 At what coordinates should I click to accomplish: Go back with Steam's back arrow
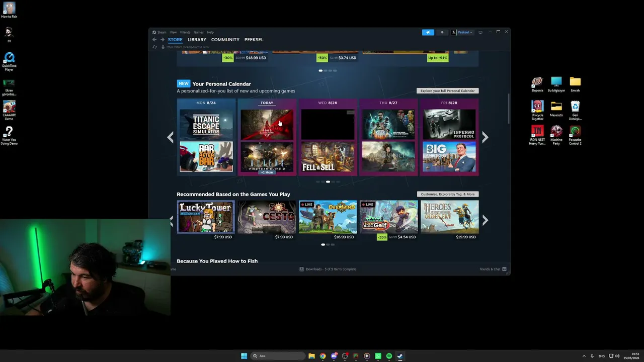pos(154,40)
